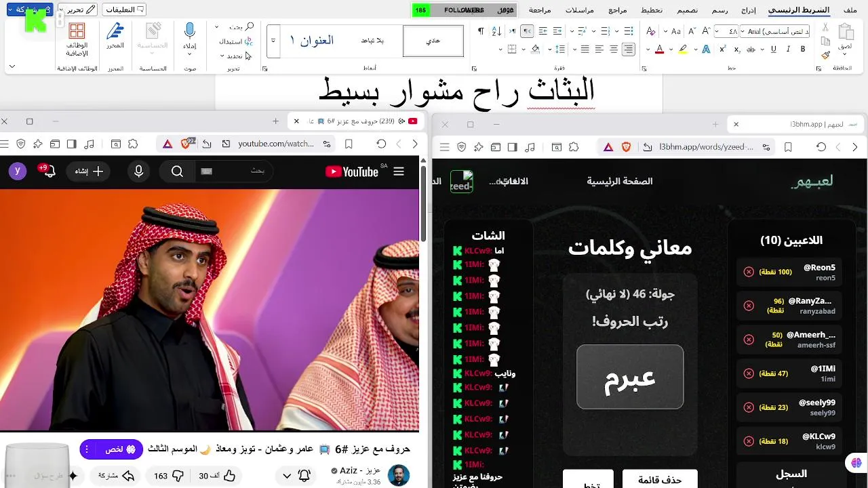868x488 pixels.
Task: Switch to the Draw tab in Word
Action: (x=720, y=10)
